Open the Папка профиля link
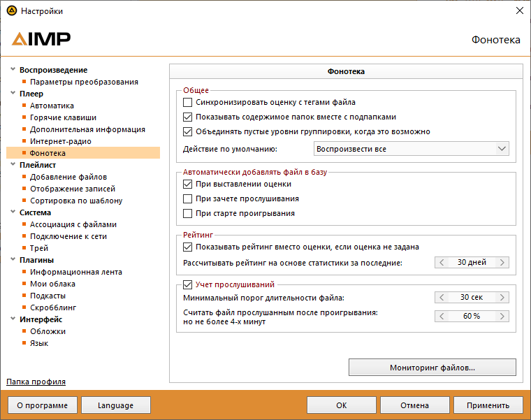 click(36, 382)
